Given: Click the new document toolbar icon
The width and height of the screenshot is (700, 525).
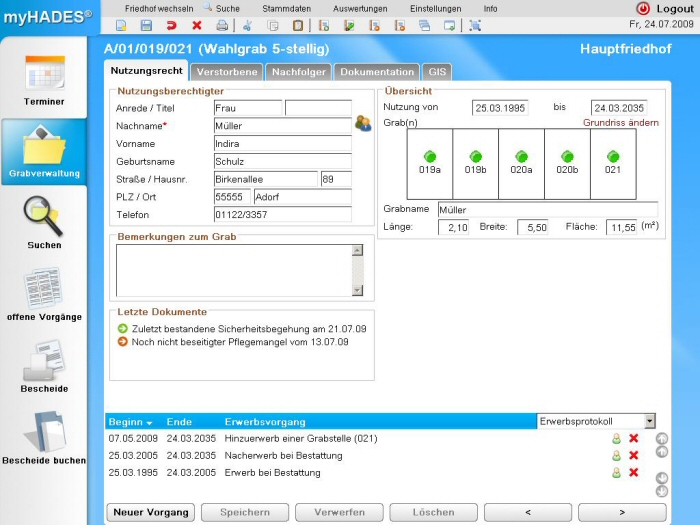Looking at the screenshot, I should point(121,26).
